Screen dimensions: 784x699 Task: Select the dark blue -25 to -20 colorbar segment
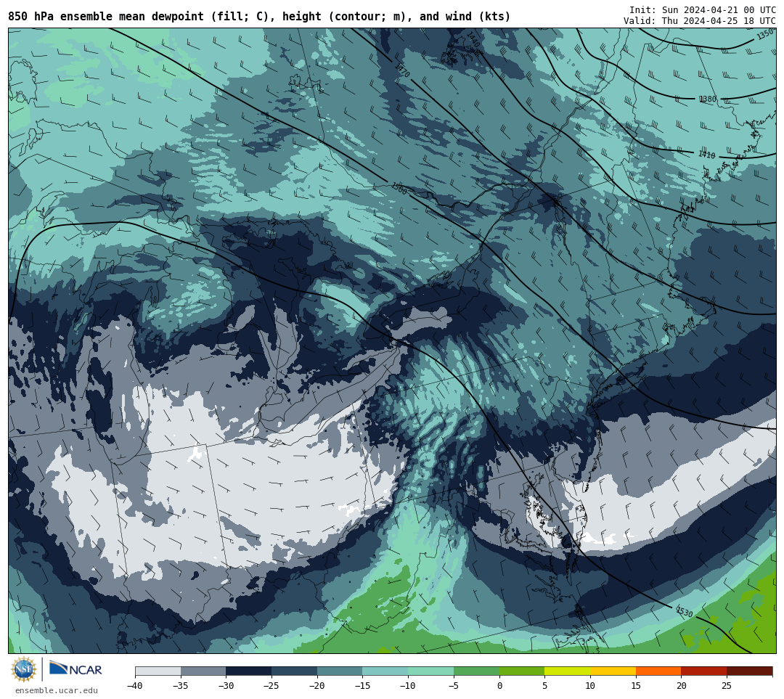[x=294, y=671]
